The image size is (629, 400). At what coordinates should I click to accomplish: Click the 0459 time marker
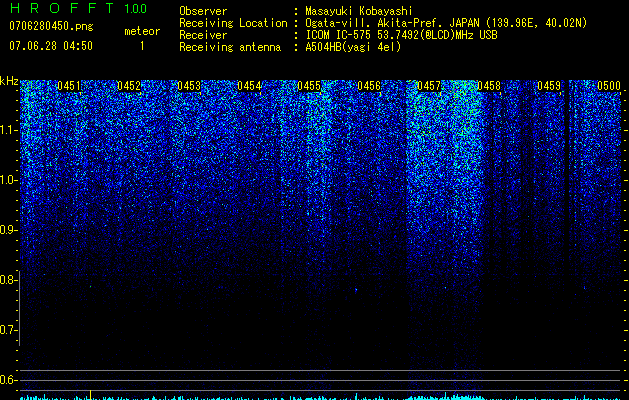(549, 86)
